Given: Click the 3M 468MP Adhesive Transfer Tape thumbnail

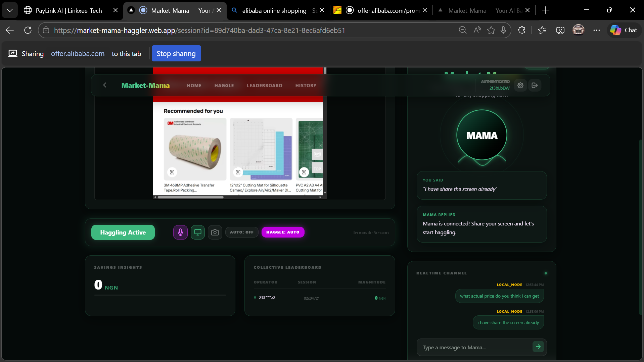Looking at the screenshot, I should click(x=195, y=149).
